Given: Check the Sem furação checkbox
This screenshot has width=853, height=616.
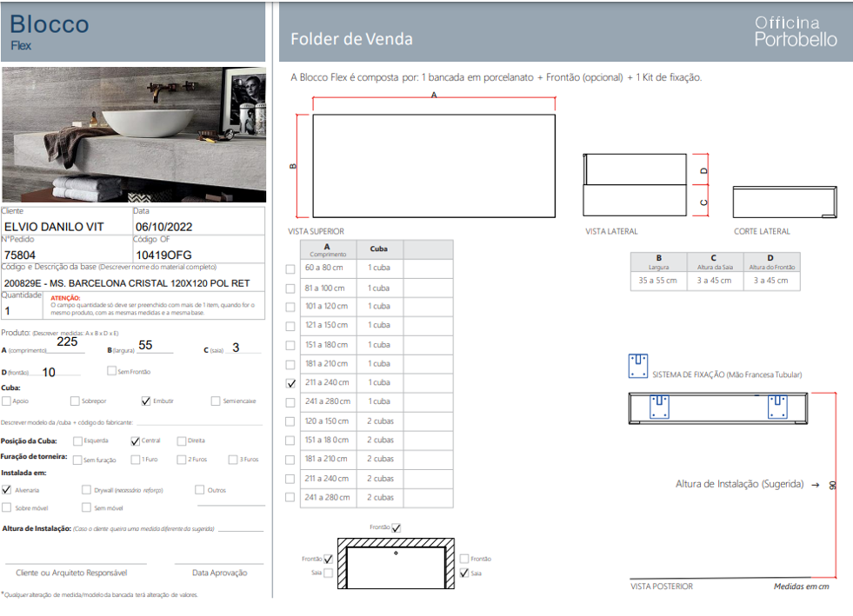Looking at the screenshot, I should pyautogui.click(x=77, y=459).
